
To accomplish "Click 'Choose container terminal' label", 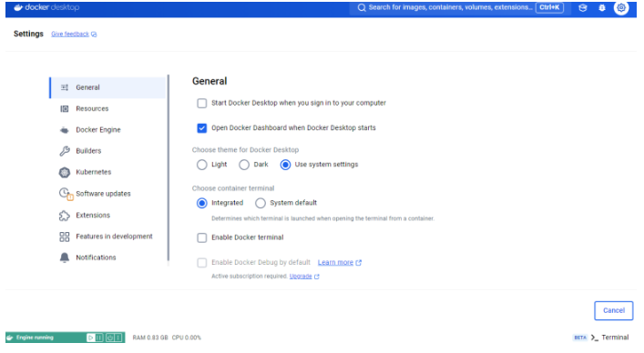I will 233,188.
